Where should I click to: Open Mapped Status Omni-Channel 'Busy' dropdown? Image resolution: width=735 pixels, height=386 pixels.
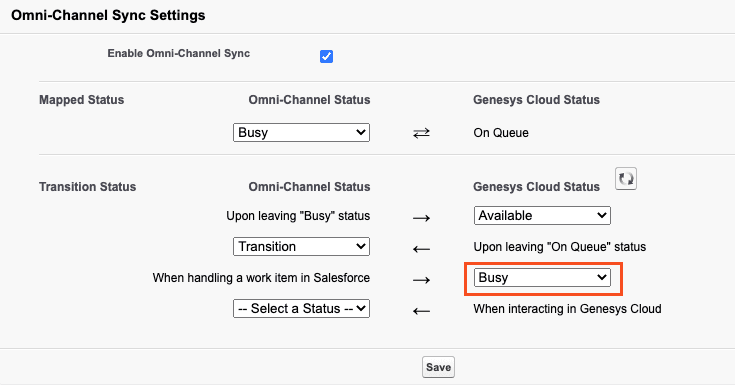(x=301, y=132)
